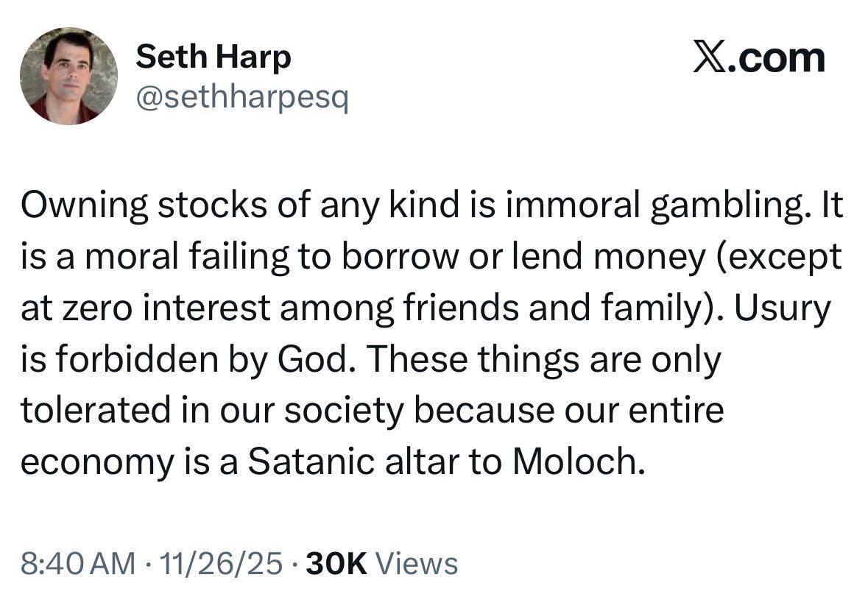Image resolution: width=868 pixels, height=608 pixels.
Task: Click the word tolerated in the tweet
Action: (93, 410)
